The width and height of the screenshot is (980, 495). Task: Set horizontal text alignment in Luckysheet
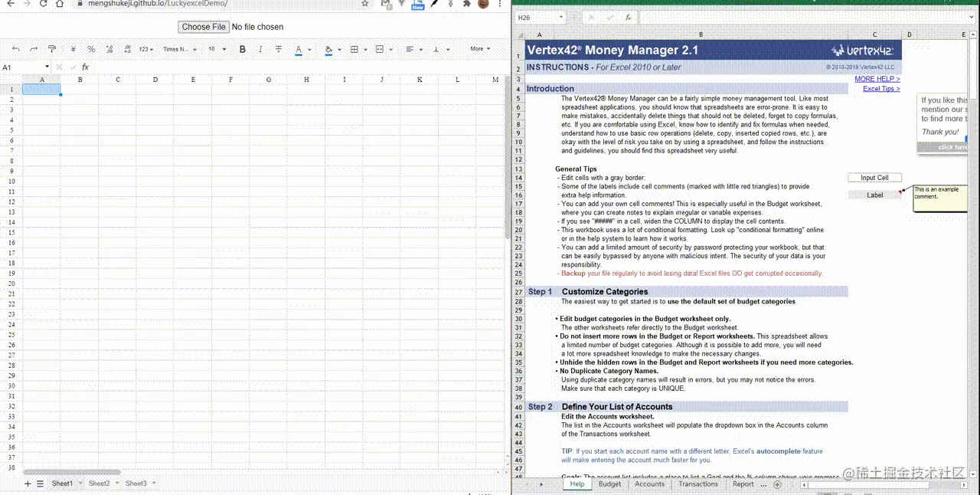410,49
